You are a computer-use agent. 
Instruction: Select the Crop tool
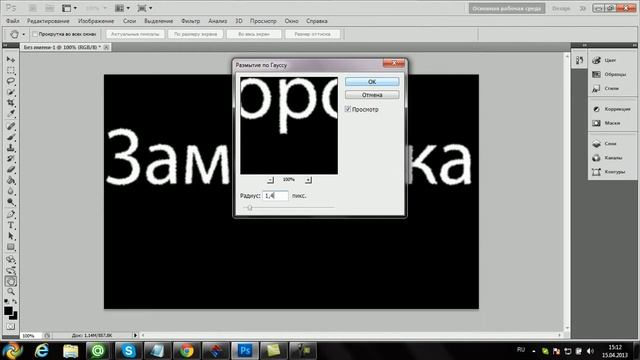[11, 103]
